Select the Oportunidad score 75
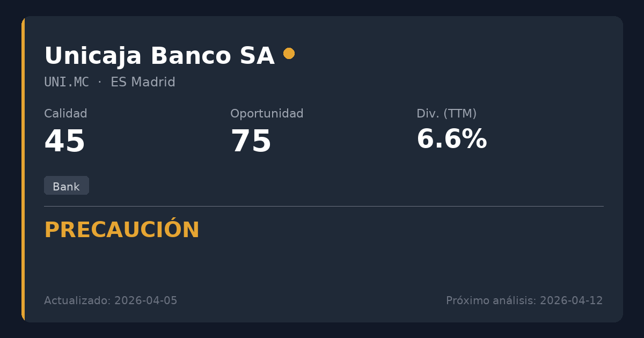The height and width of the screenshot is (338, 644). pyautogui.click(x=251, y=142)
